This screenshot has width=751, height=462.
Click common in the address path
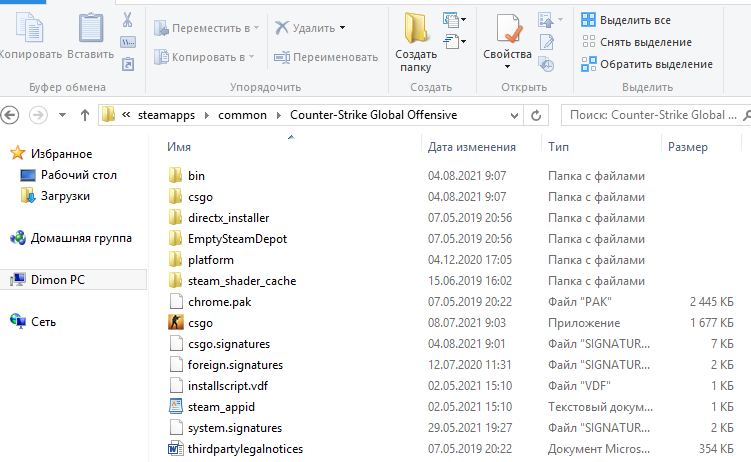242,115
